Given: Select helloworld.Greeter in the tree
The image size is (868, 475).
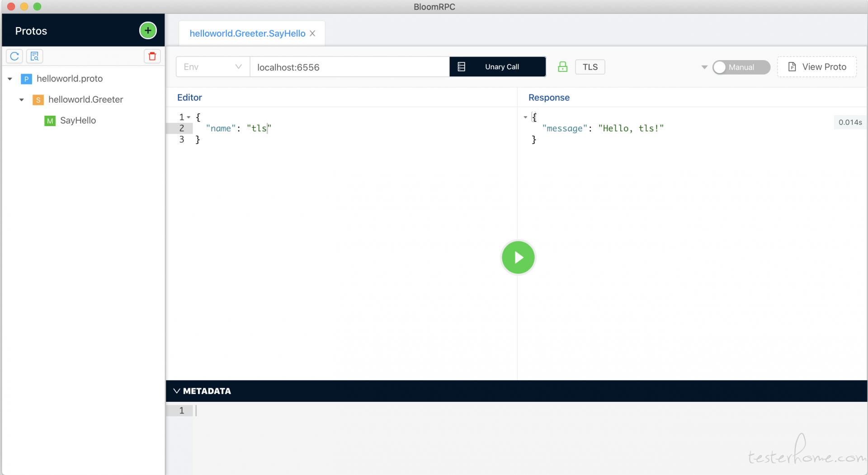Looking at the screenshot, I should pyautogui.click(x=85, y=100).
